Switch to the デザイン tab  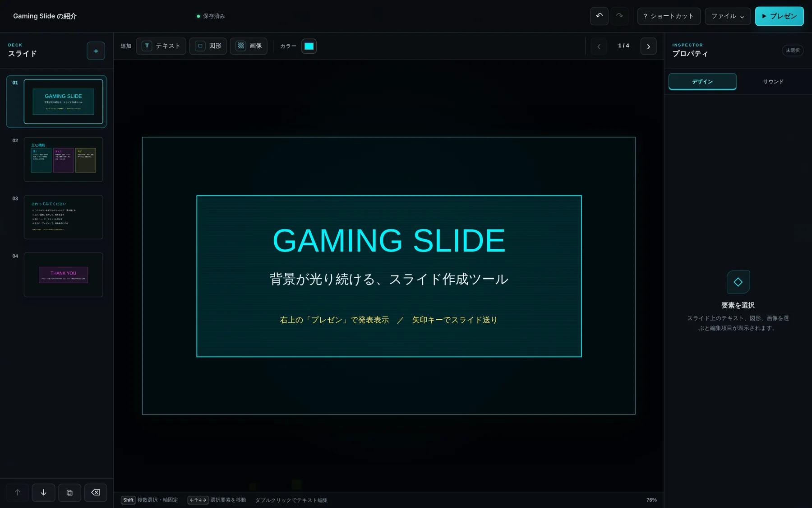[x=702, y=82]
